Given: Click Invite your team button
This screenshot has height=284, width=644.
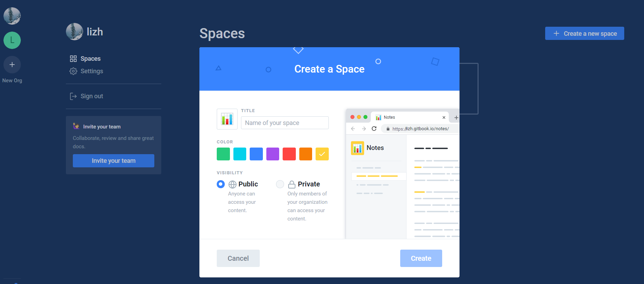Looking at the screenshot, I should point(113,161).
